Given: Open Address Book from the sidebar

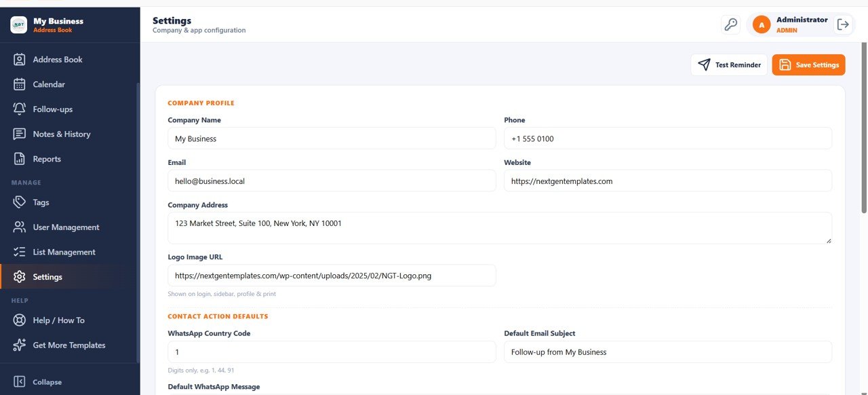Looking at the screenshot, I should [x=68, y=60].
